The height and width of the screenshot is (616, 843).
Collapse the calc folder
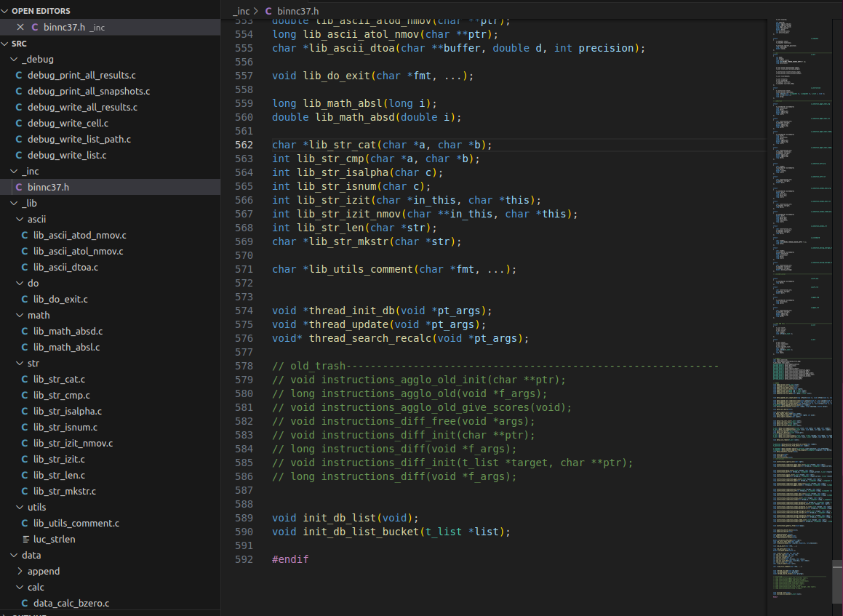coord(20,587)
